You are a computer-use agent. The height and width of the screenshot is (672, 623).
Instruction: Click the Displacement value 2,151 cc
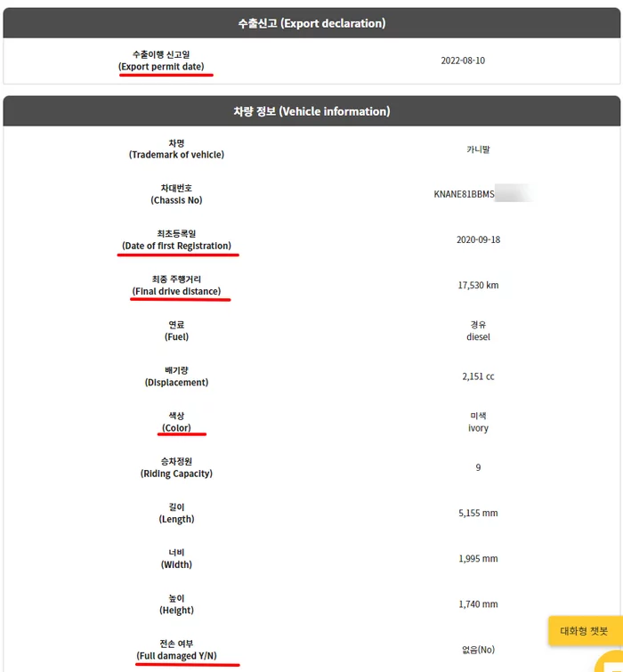478,376
